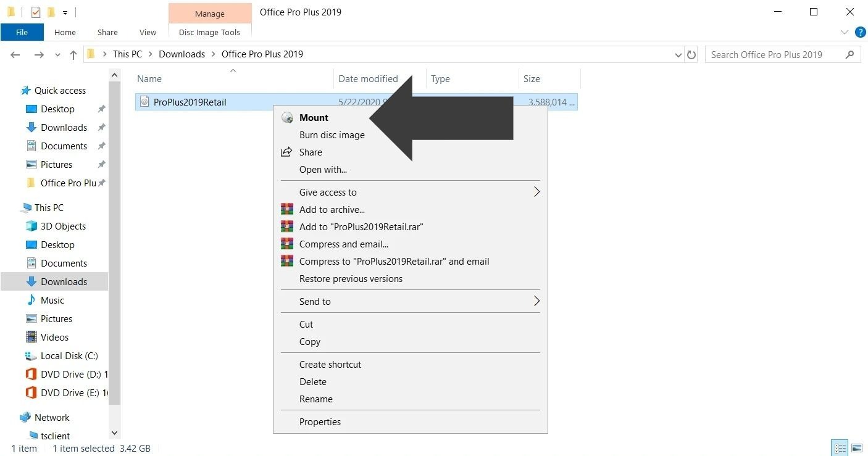The image size is (868, 456).
Task: Click the This PC monitor icon in the sidebar
Action: [25, 207]
